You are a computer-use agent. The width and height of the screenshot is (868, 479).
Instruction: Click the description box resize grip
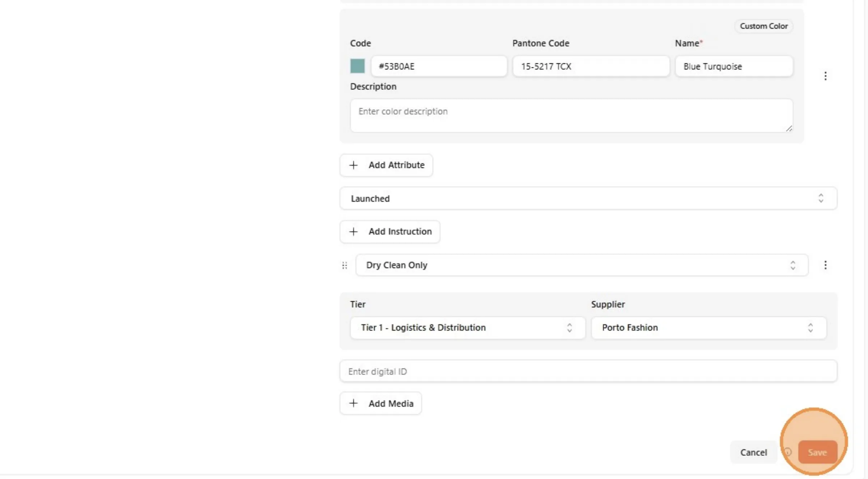(789, 128)
